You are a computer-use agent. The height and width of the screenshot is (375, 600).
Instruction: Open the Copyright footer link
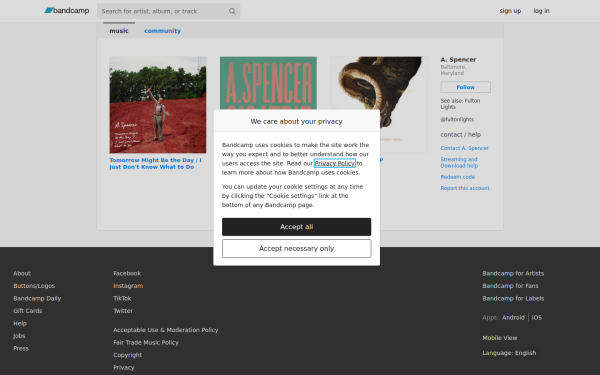pos(127,355)
